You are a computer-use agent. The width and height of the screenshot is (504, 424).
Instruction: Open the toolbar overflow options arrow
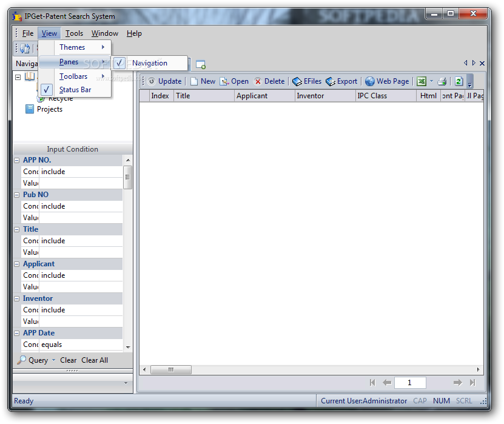click(x=470, y=81)
